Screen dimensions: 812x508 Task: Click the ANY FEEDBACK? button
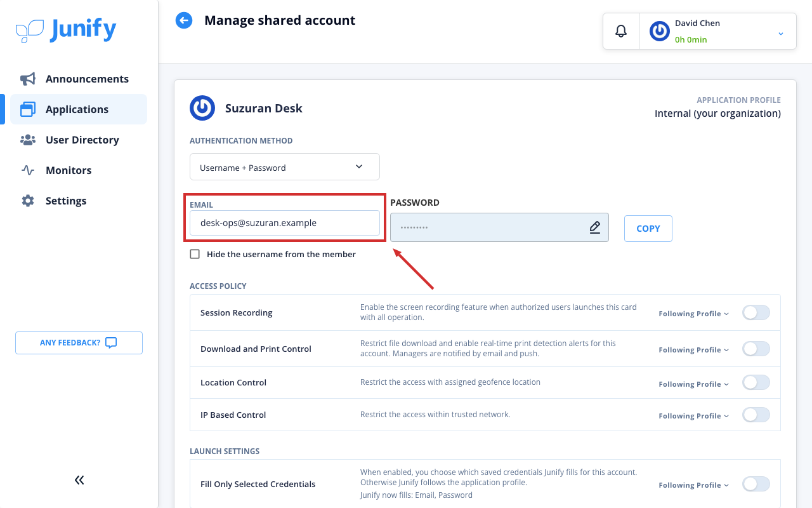coord(79,343)
